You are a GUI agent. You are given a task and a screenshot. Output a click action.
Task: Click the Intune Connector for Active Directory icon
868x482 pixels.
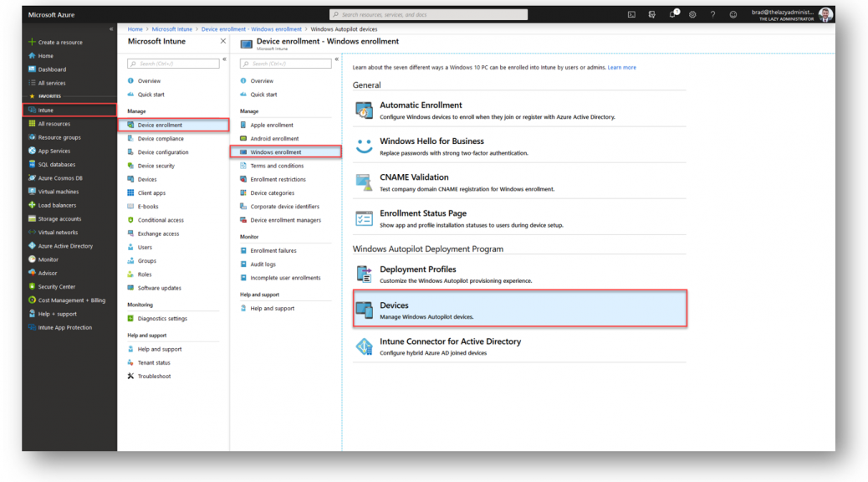coord(365,346)
